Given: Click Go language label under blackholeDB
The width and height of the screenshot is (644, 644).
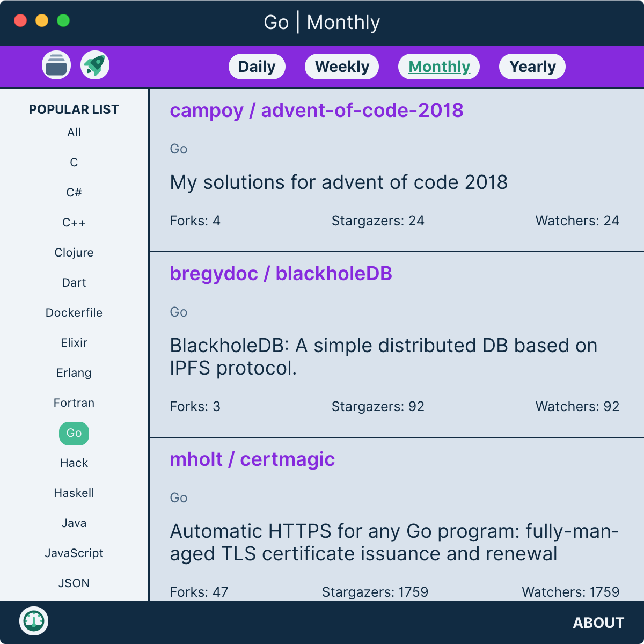Looking at the screenshot, I should tap(179, 312).
